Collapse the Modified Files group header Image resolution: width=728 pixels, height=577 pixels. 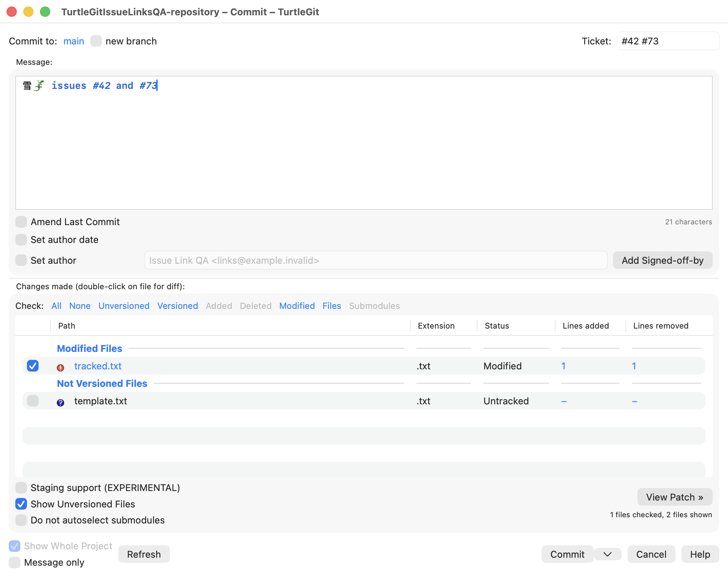[90, 349]
